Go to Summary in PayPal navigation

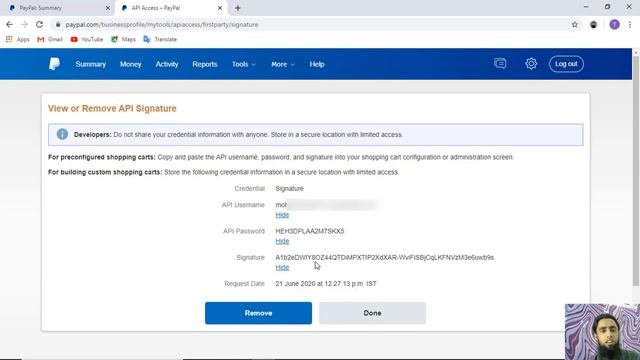click(x=91, y=64)
